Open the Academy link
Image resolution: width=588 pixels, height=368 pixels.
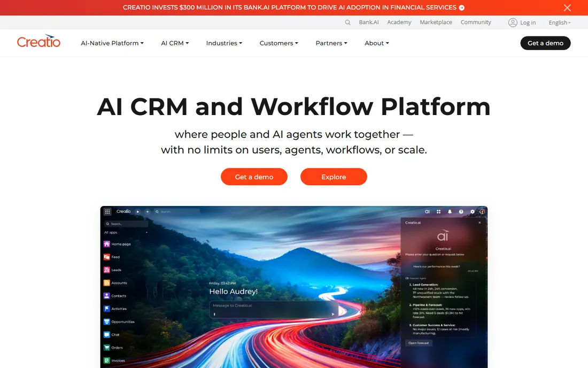point(399,22)
